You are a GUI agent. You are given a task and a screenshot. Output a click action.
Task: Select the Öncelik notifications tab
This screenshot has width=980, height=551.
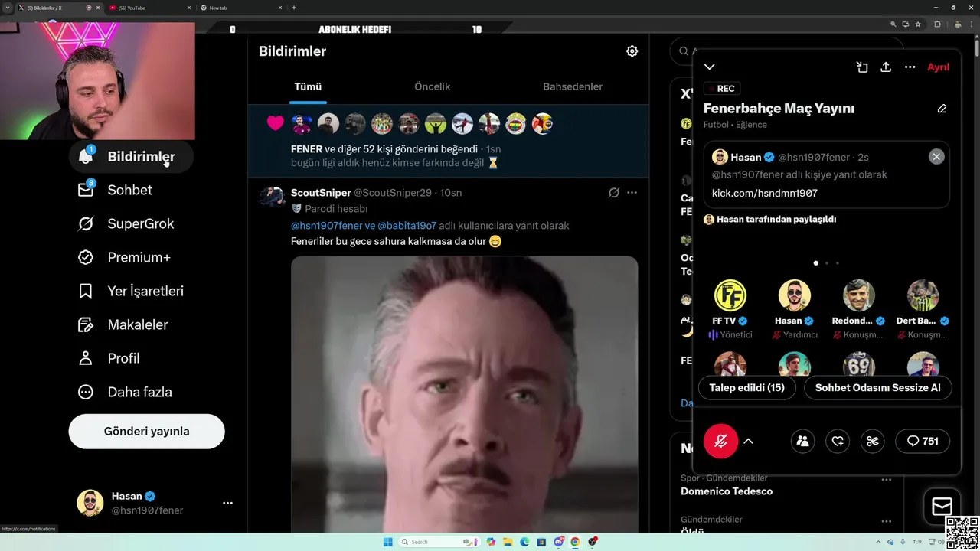click(432, 86)
